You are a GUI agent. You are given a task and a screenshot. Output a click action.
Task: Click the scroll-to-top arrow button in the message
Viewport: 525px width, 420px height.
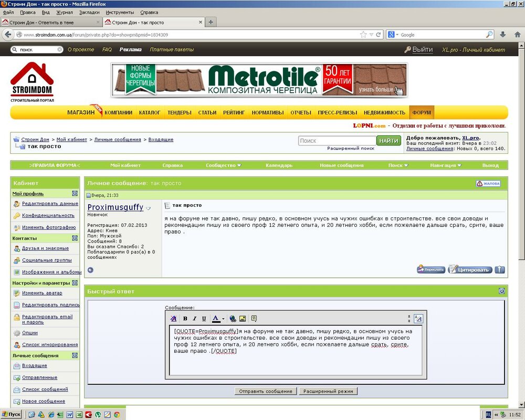click(500, 269)
